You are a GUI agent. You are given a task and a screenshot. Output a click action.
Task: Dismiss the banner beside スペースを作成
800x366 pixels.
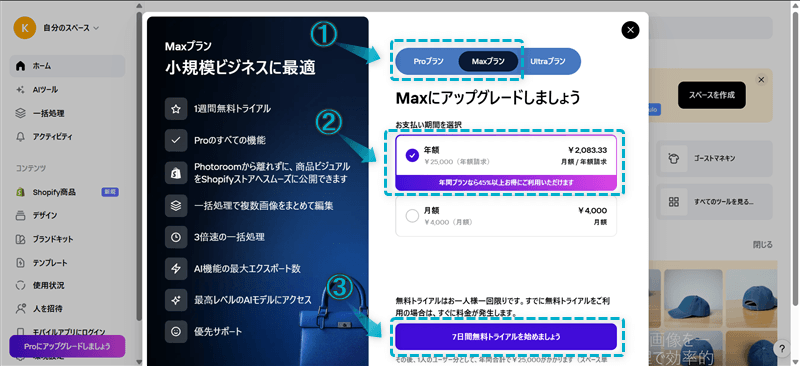click(x=761, y=80)
